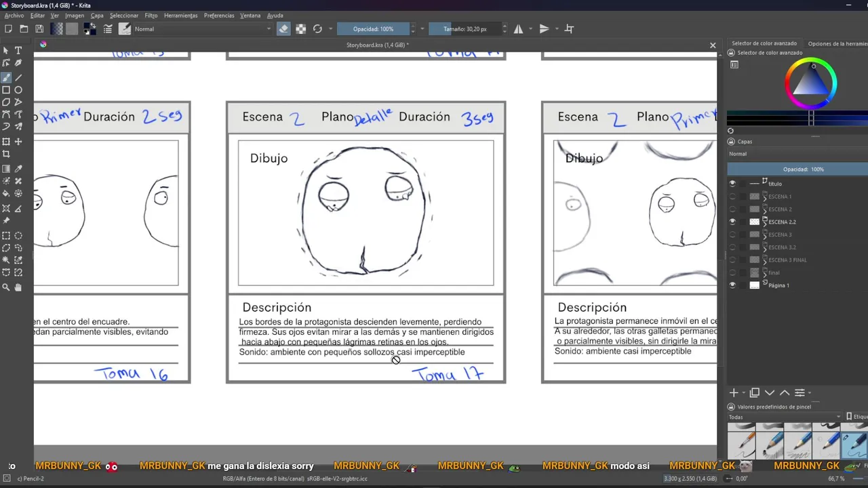
Task: Select the Crop tool
Action: 6,154
